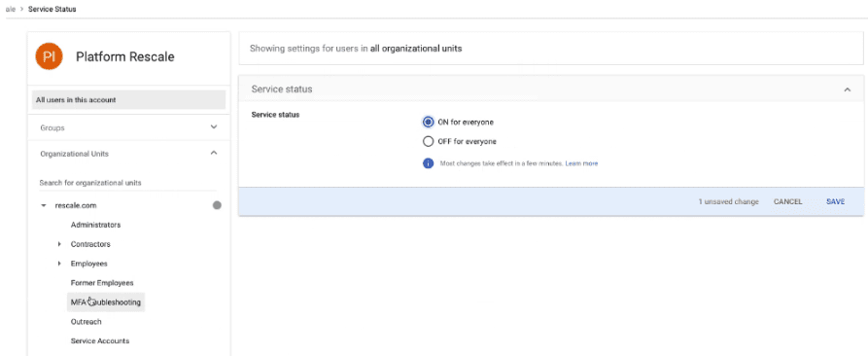Click the 1 unsaved change text
868x356 pixels.
(728, 201)
